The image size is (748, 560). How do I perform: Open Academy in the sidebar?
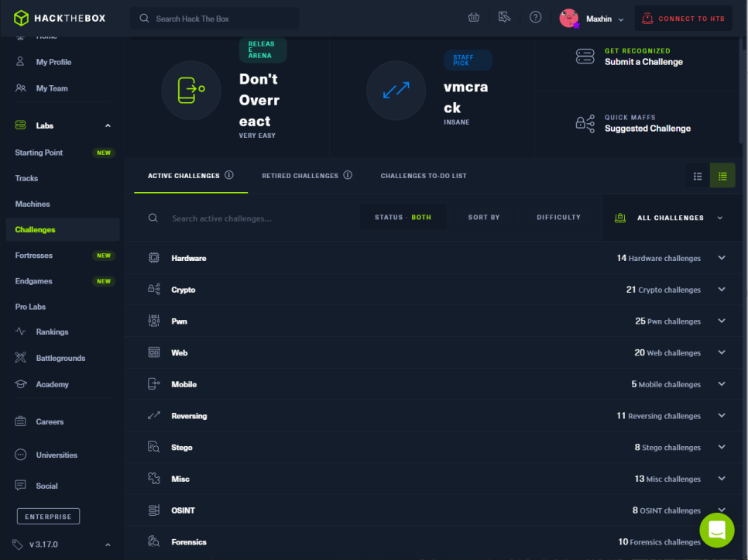[53, 384]
